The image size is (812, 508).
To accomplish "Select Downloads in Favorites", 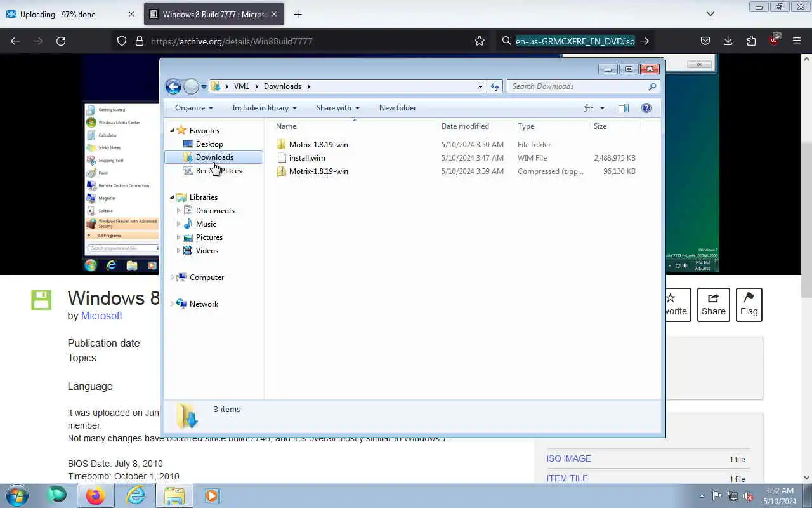I will 214,157.
